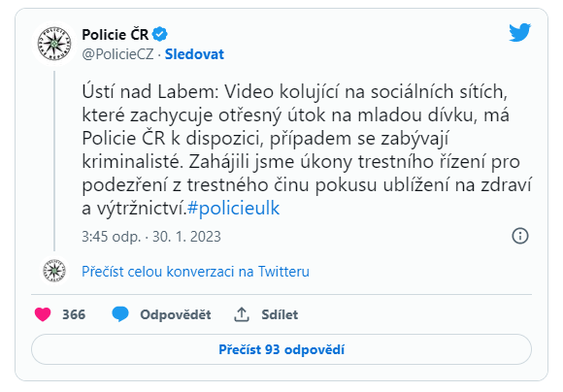This screenshot has height=392, width=563.
Task: Click the Odpovědět label
Action: click(176, 314)
